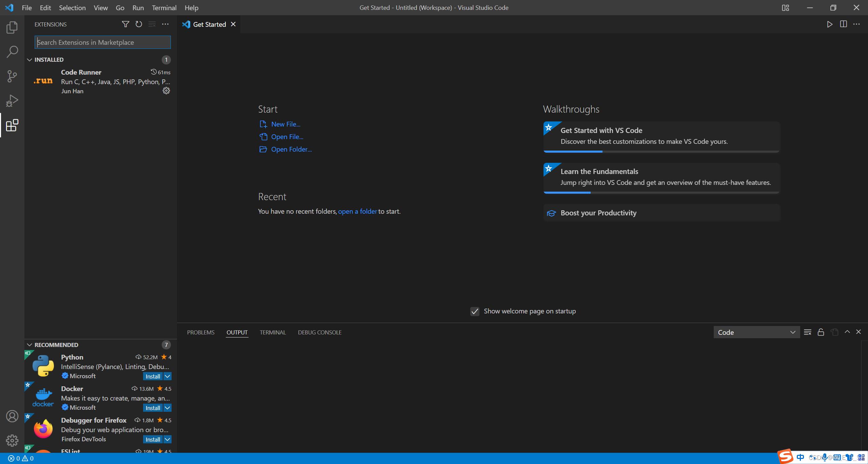Open the Terminal menu
Screen dimensions: 868x464
pyautogui.click(x=164, y=7)
